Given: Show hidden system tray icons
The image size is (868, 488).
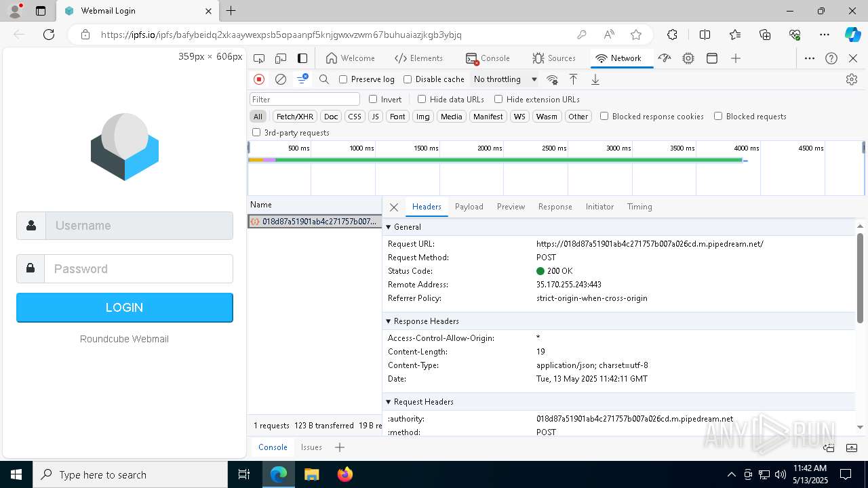Looking at the screenshot, I should [x=731, y=474].
